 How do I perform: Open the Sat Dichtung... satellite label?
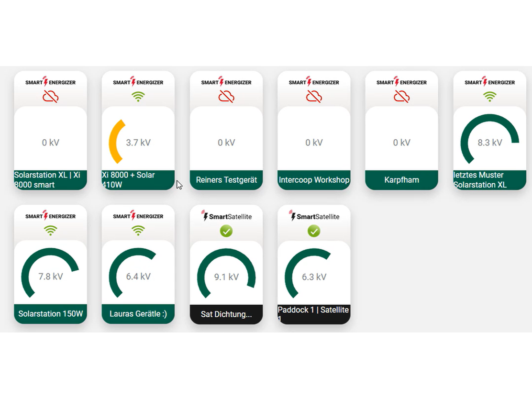pos(226,314)
